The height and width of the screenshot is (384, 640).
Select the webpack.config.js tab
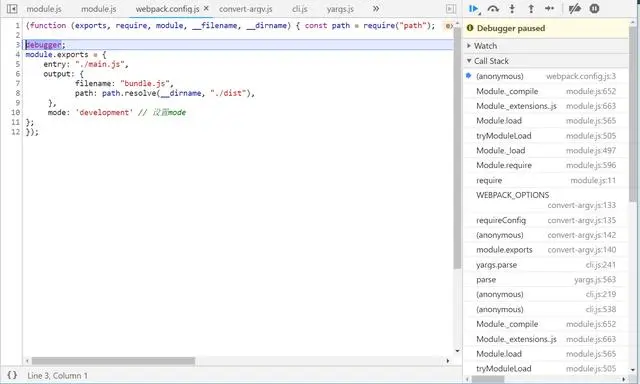click(x=167, y=9)
